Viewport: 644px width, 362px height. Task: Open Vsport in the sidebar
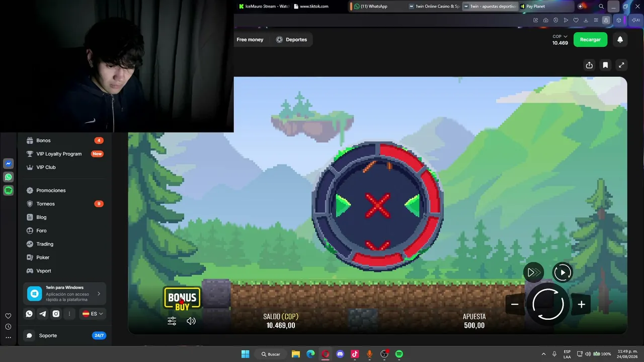pyautogui.click(x=64, y=270)
